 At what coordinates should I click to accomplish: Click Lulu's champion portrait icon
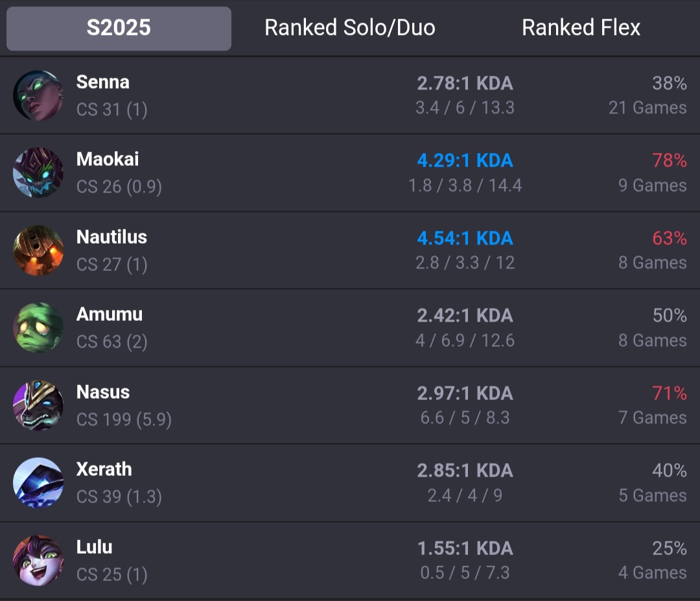[x=38, y=560]
